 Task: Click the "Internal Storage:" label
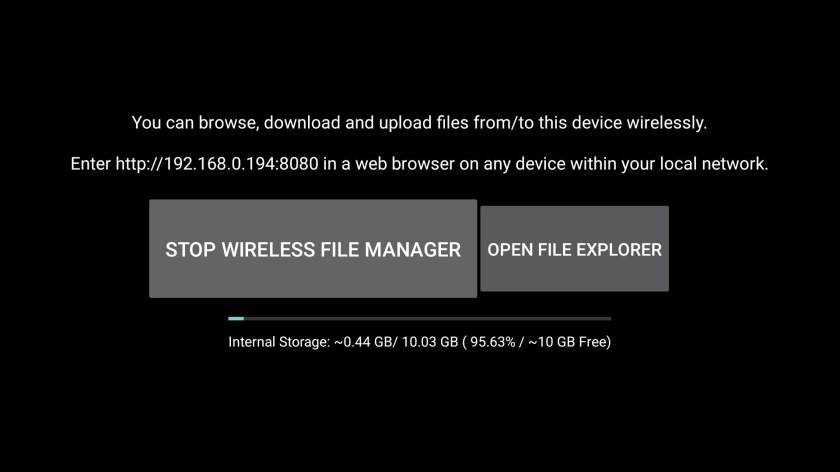point(279,342)
